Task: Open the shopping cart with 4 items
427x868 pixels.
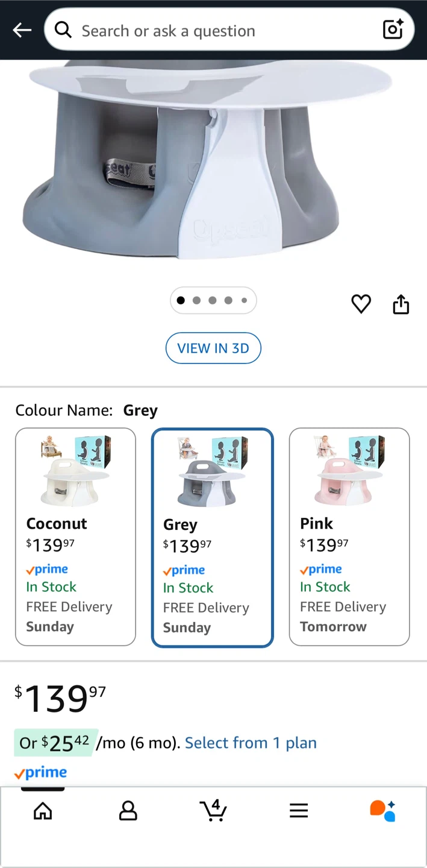Action: tap(213, 811)
